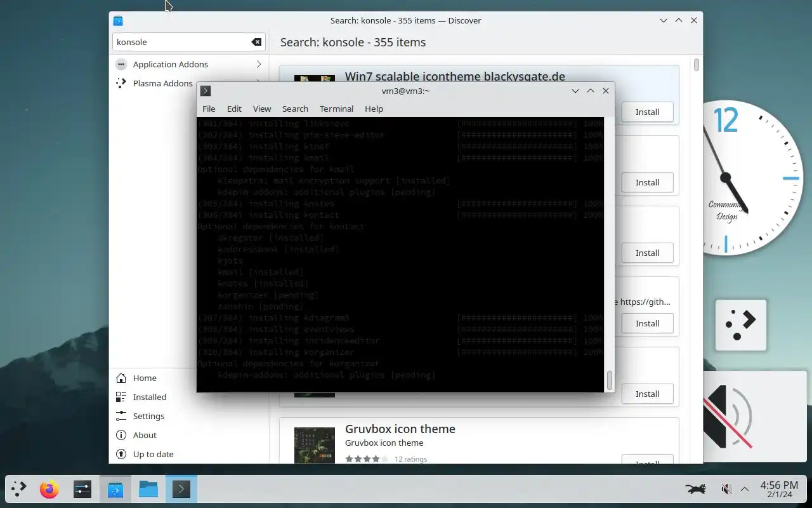Image resolution: width=812 pixels, height=508 pixels.
Task: Open Dolphin file manager from taskbar
Action: (148, 489)
